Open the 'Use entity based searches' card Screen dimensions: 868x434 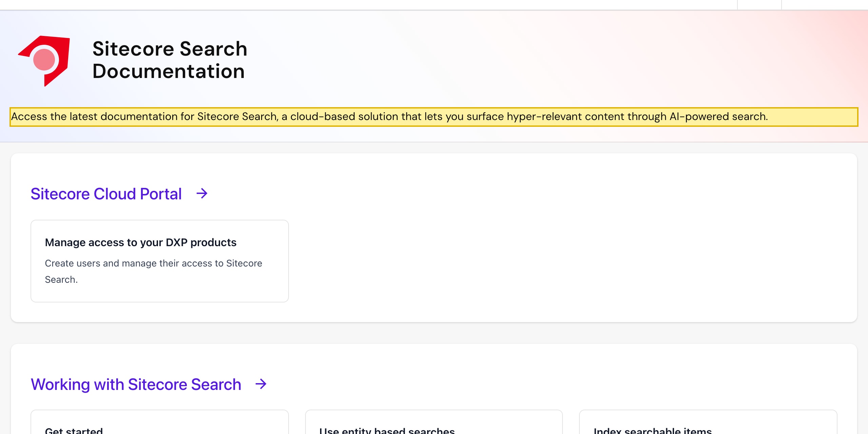tap(434, 422)
